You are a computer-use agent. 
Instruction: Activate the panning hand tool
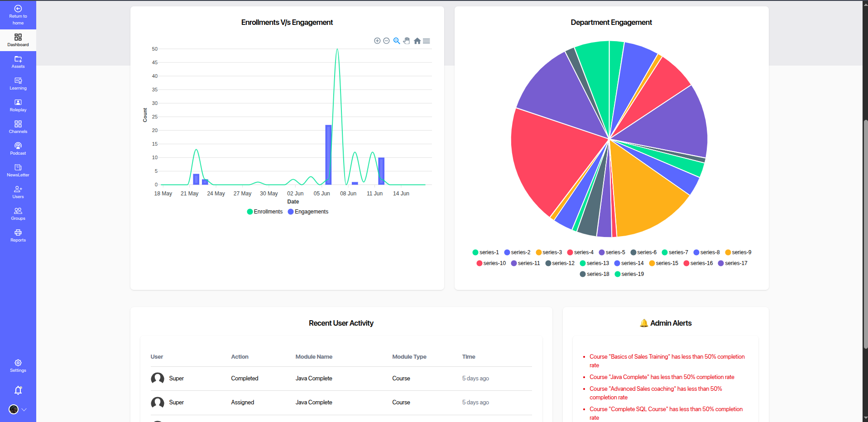(x=407, y=41)
